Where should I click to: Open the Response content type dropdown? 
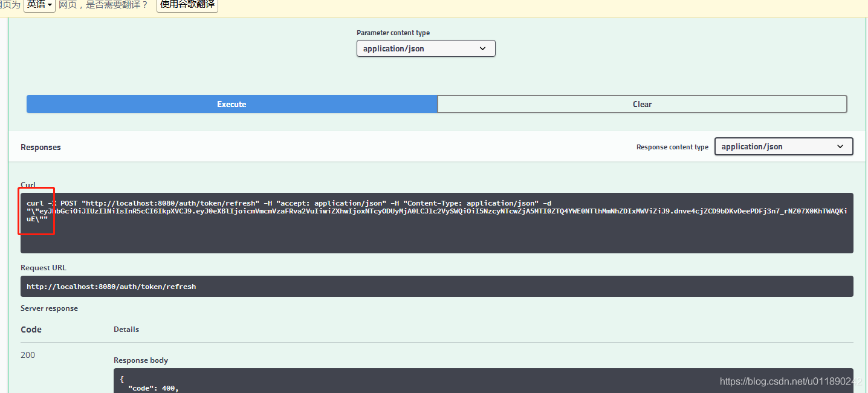click(x=783, y=146)
